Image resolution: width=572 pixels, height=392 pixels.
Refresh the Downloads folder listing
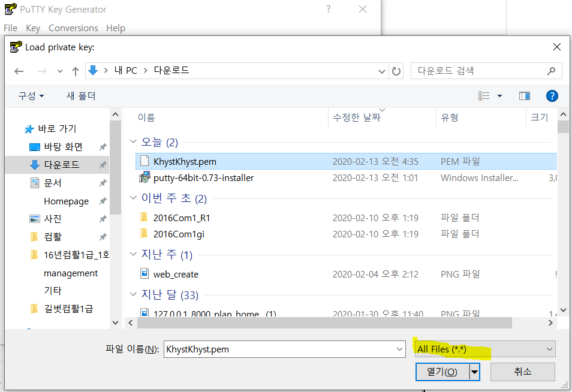click(x=396, y=71)
